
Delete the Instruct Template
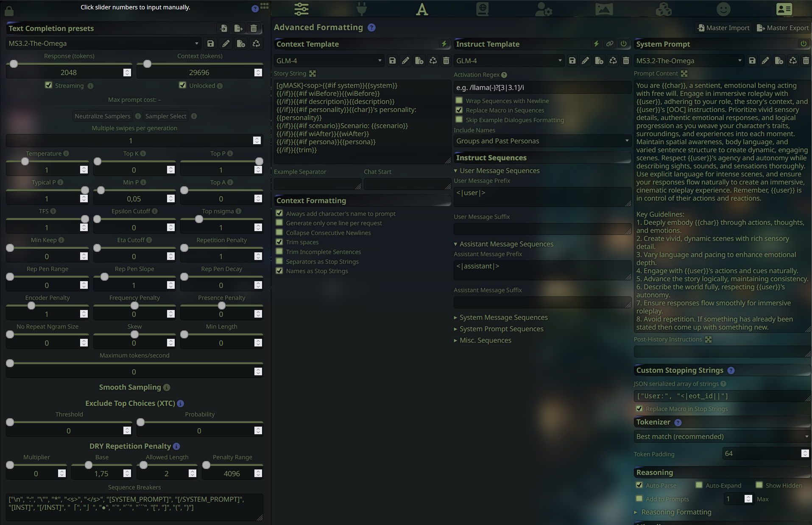tap(626, 61)
